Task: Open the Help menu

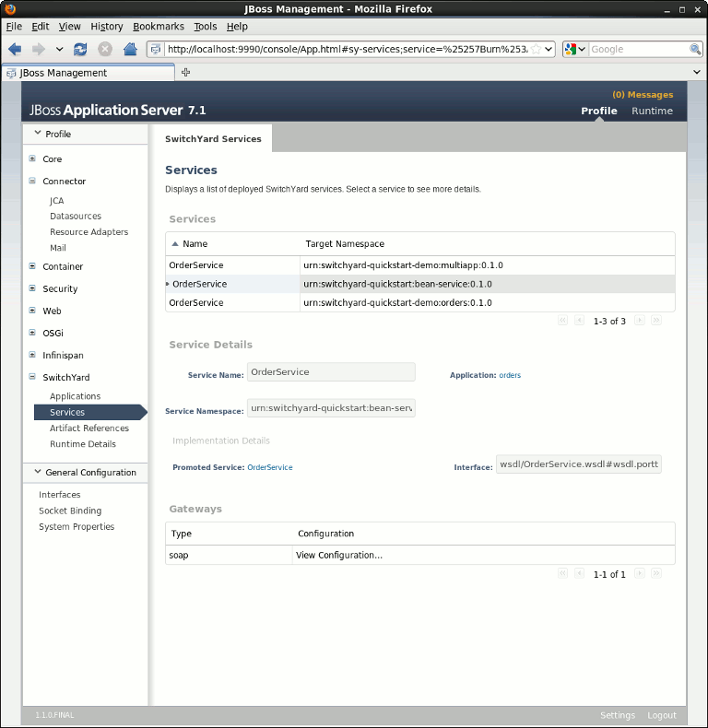Action: tap(237, 27)
